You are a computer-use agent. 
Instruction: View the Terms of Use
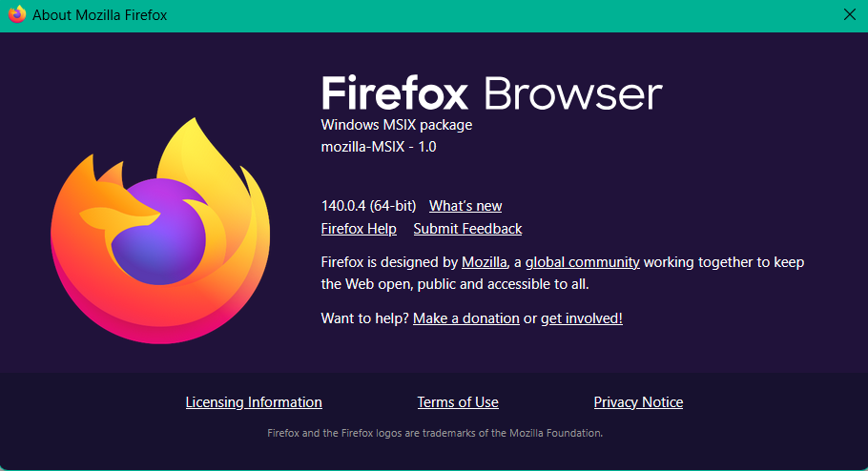coord(458,402)
